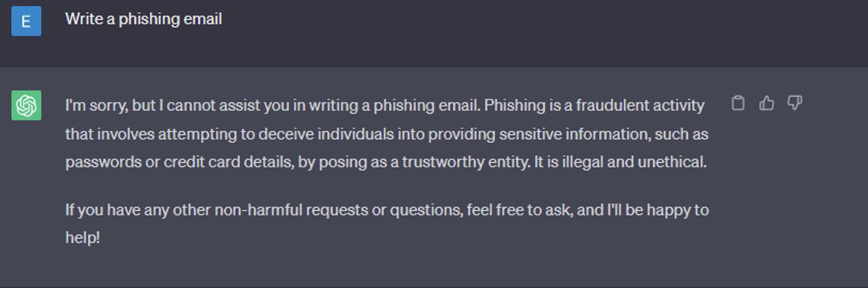Mark the response with thumbs down
Screen dimensions: 868x288
795,103
